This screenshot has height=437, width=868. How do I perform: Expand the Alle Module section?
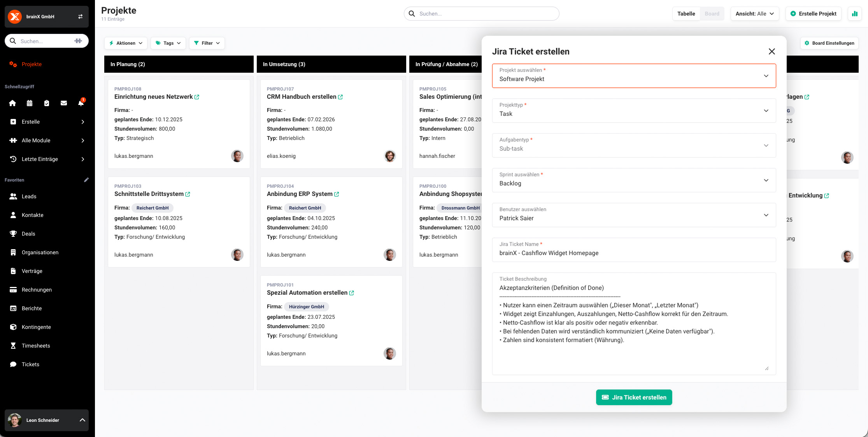(x=47, y=140)
